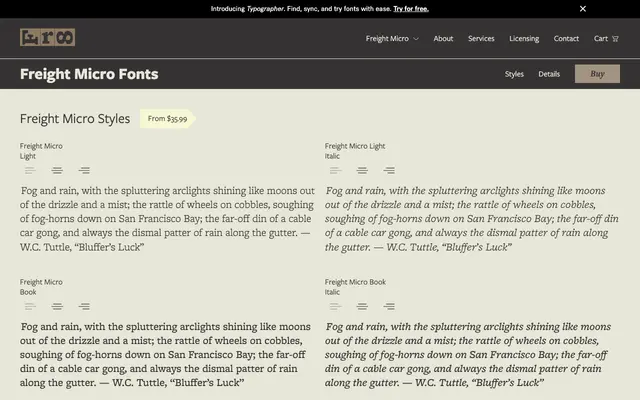Dismiss the Typographer announcement banner

click(583, 9)
